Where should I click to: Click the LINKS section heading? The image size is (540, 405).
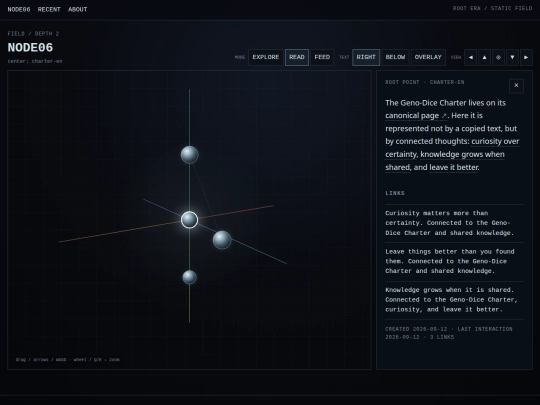point(395,193)
